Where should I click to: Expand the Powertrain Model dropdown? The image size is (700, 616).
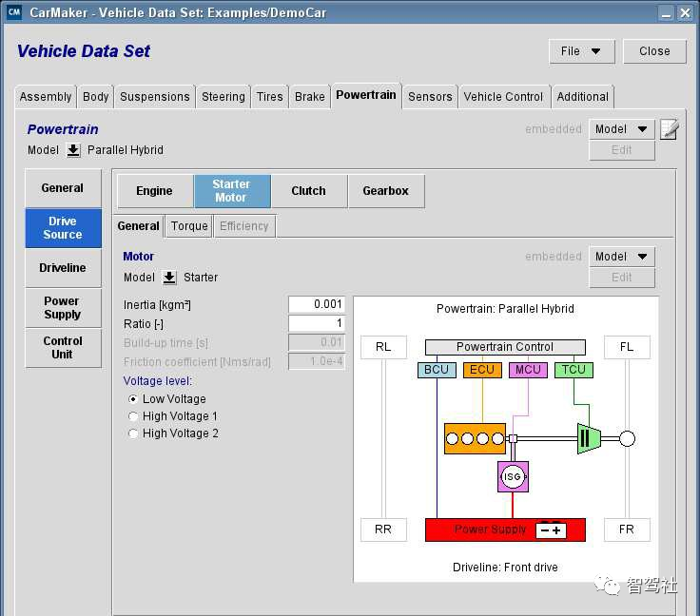622,129
